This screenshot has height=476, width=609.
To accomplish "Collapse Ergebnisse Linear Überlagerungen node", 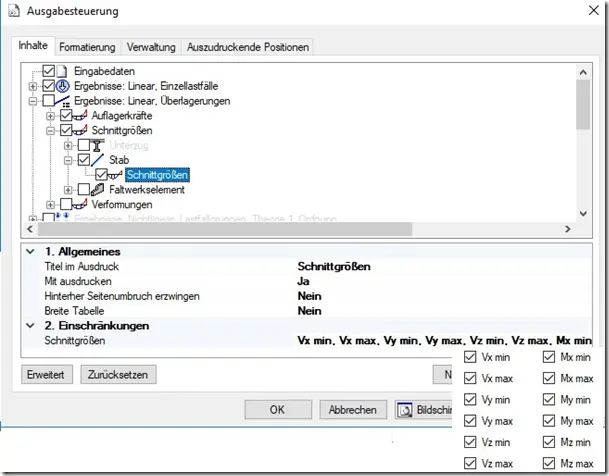I will 33,101.
